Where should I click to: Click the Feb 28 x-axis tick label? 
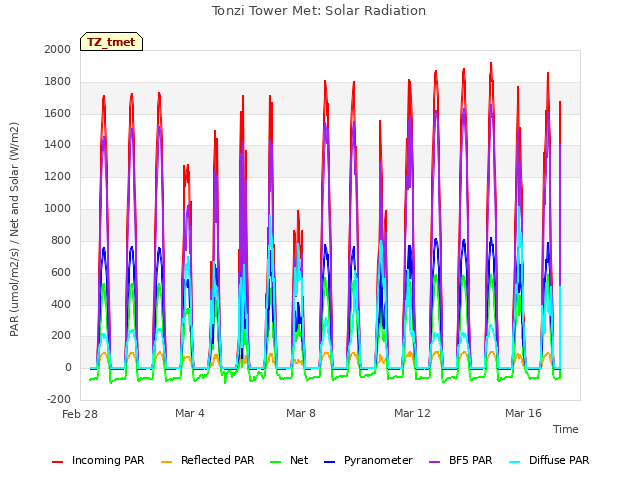pos(80,414)
